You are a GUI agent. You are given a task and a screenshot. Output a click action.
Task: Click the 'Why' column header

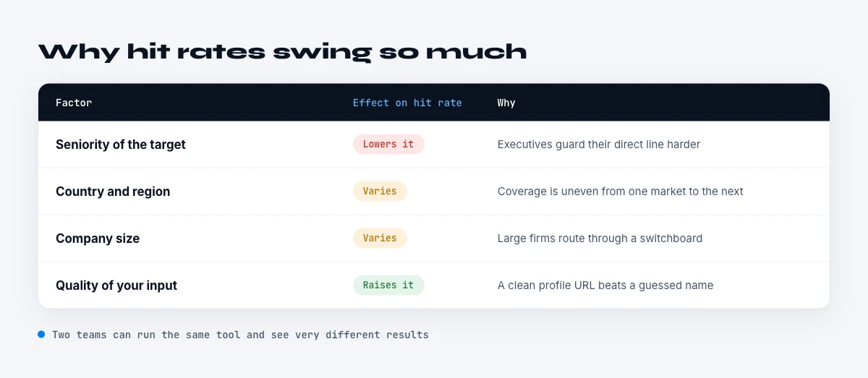click(x=506, y=103)
